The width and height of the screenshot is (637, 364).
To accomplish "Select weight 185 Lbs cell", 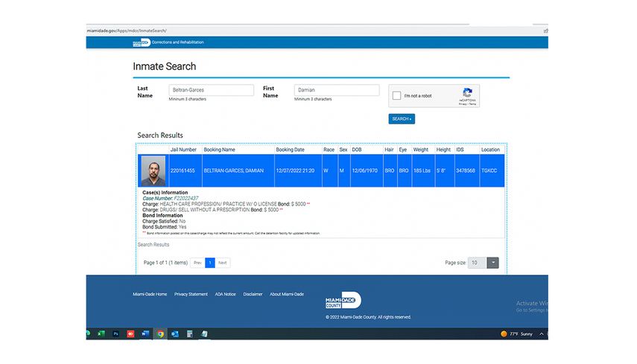I will (x=422, y=171).
